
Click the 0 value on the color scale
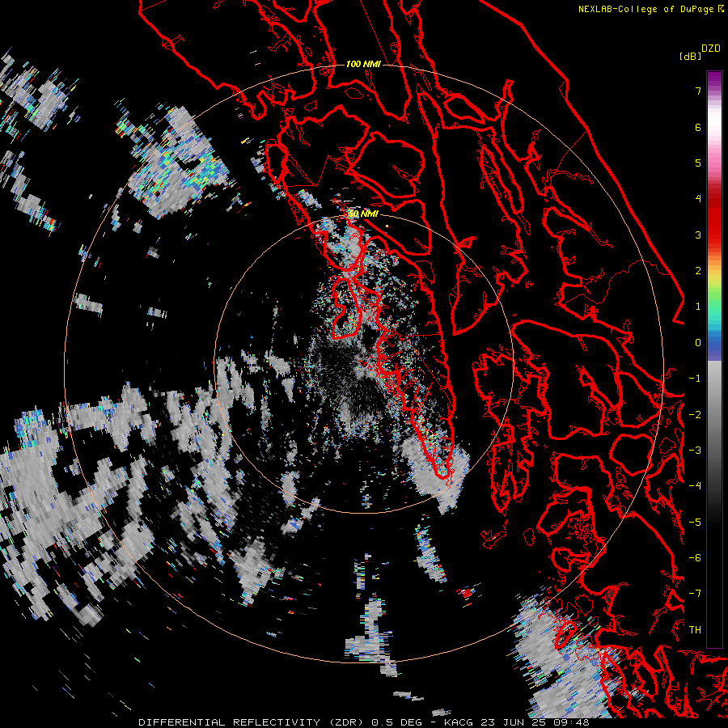click(698, 343)
